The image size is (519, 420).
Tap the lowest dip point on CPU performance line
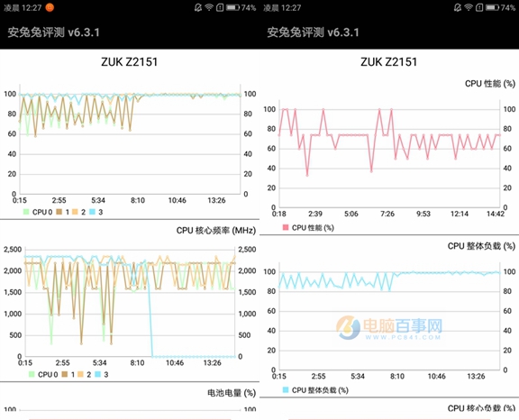pyautogui.click(x=307, y=175)
